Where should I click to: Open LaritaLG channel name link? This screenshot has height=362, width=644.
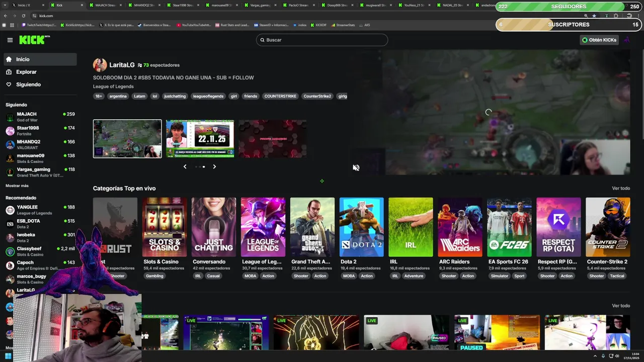122,65
